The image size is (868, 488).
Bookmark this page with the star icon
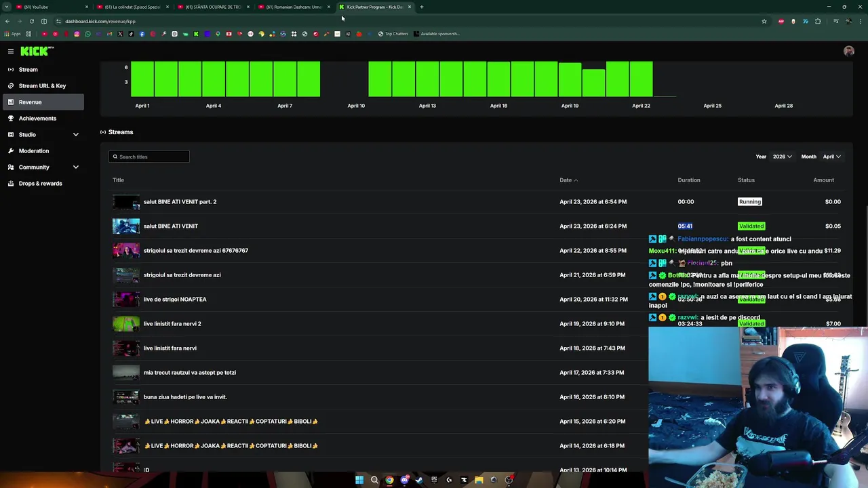point(764,21)
